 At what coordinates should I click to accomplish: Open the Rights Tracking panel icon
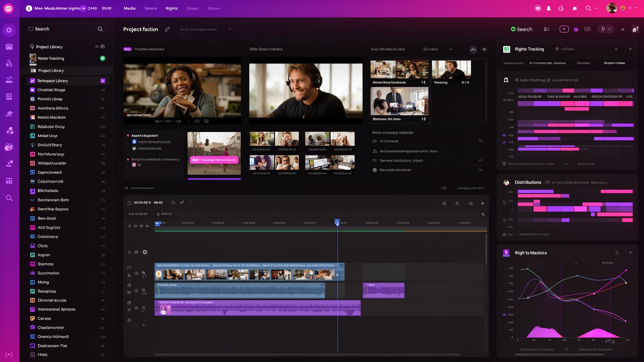pos(506,49)
